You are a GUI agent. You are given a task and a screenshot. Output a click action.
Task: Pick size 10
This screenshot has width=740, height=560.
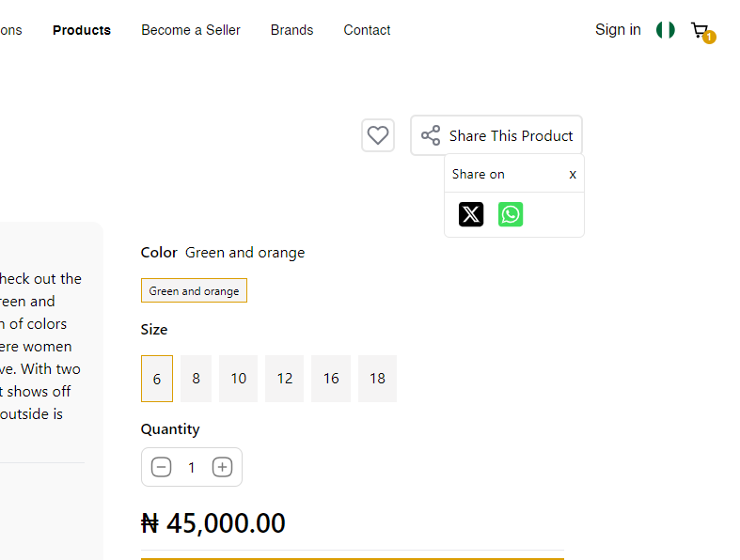point(239,379)
